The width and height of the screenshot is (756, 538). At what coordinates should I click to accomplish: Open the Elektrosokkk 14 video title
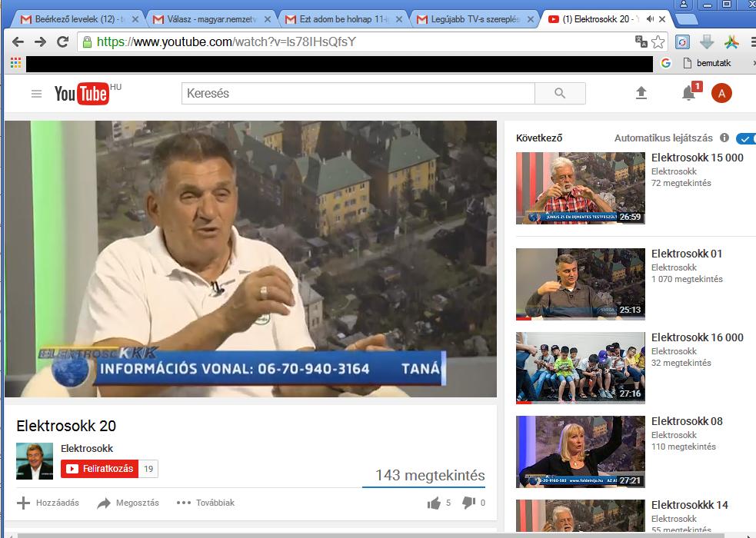pos(689,505)
